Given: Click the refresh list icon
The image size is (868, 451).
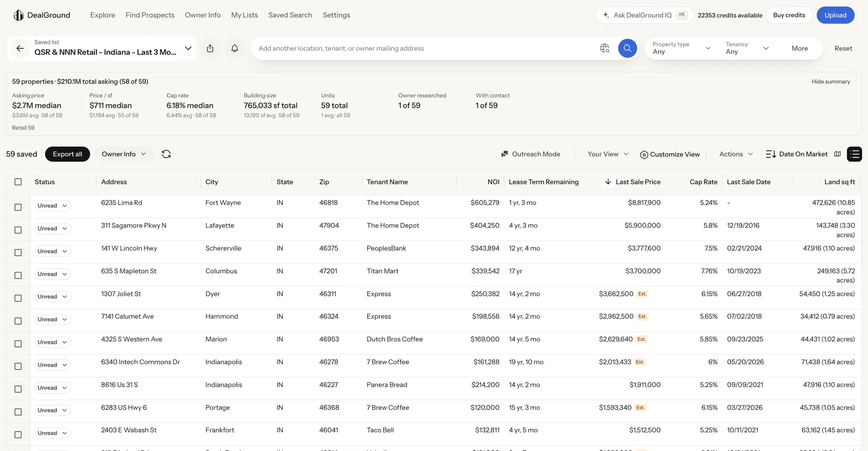Looking at the screenshot, I should coord(166,154).
